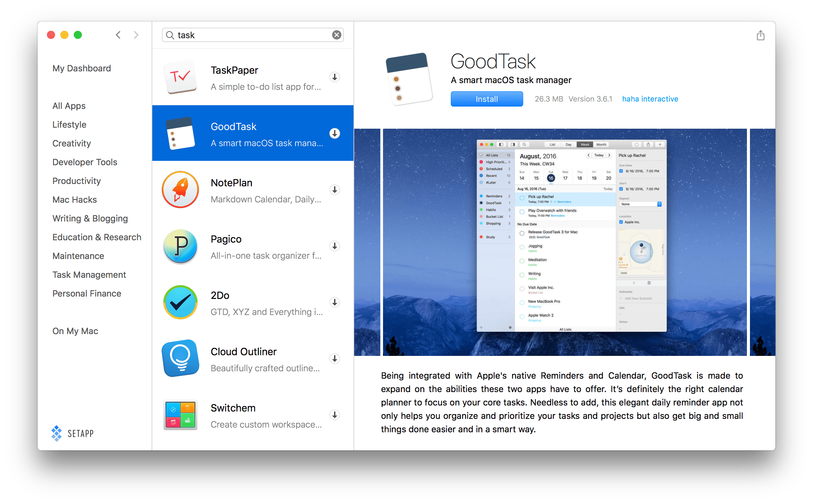Select the NotePlan title
This screenshot has width=813, height=504.
click(x=231, y=183)
